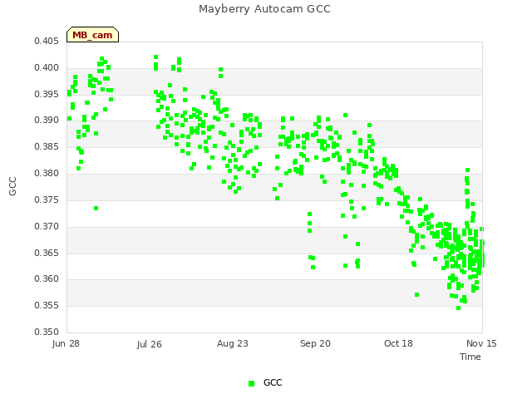This screenshot has width=532, height=399.
Task: Click the 0.390 y-axis value
Action: click(47, 120)
